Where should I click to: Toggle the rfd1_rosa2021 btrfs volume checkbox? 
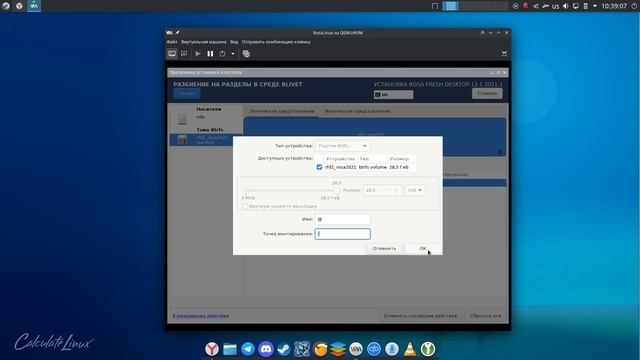pos(319,167)
